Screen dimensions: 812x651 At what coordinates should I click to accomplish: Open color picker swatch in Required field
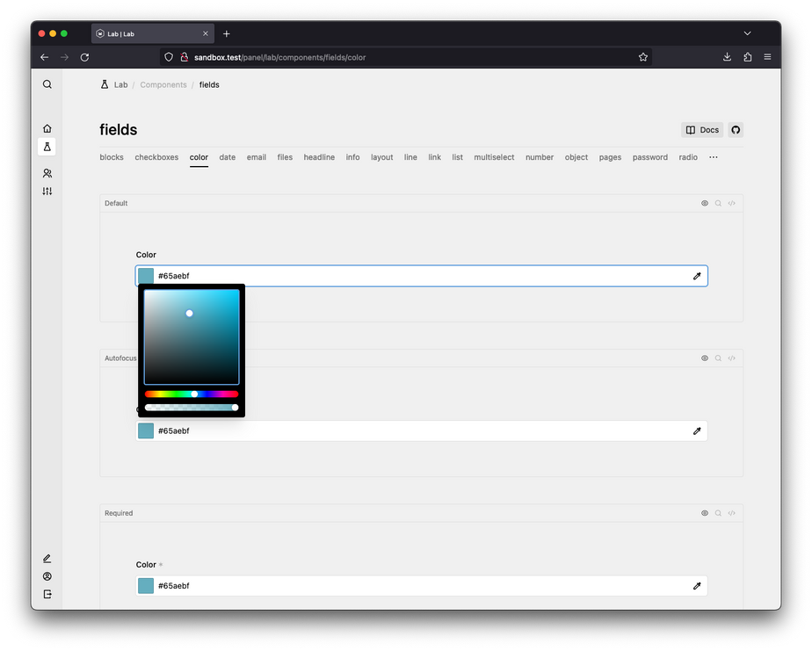pyautogui.click(x=146, y=586)
